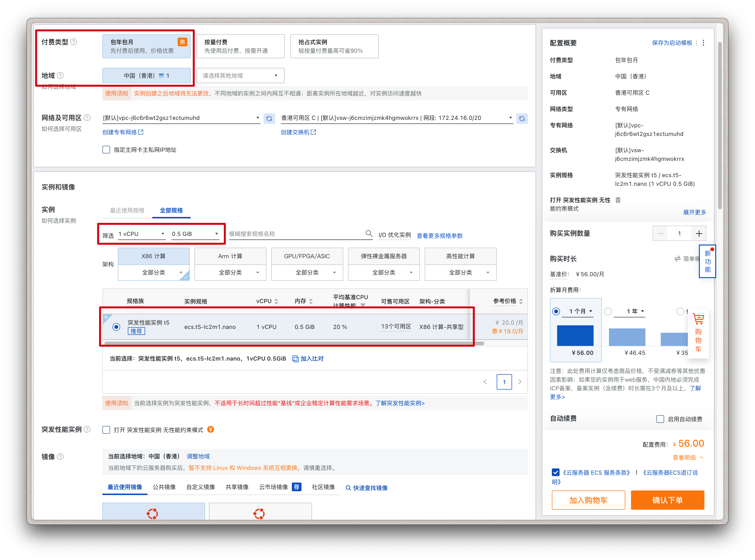Open the 请选择其他地域 dropdown
This screenshot has width=755, height=560.
[x=241, y=75]
